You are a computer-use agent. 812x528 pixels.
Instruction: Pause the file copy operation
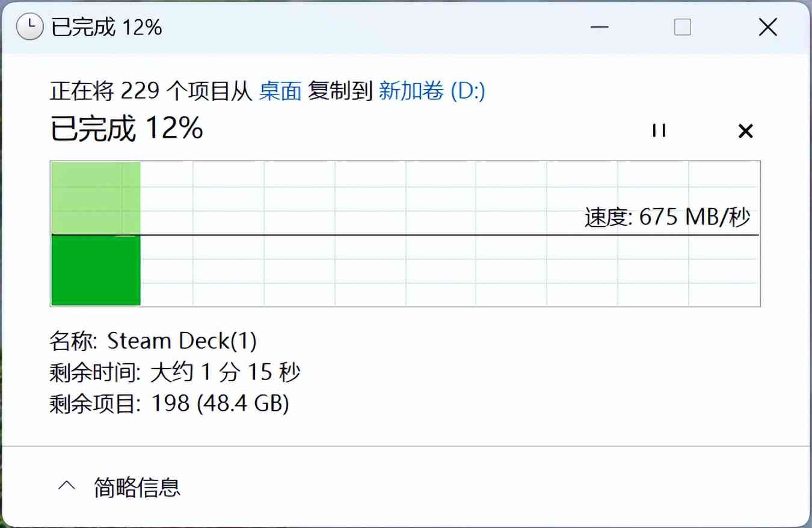[659, 130]
